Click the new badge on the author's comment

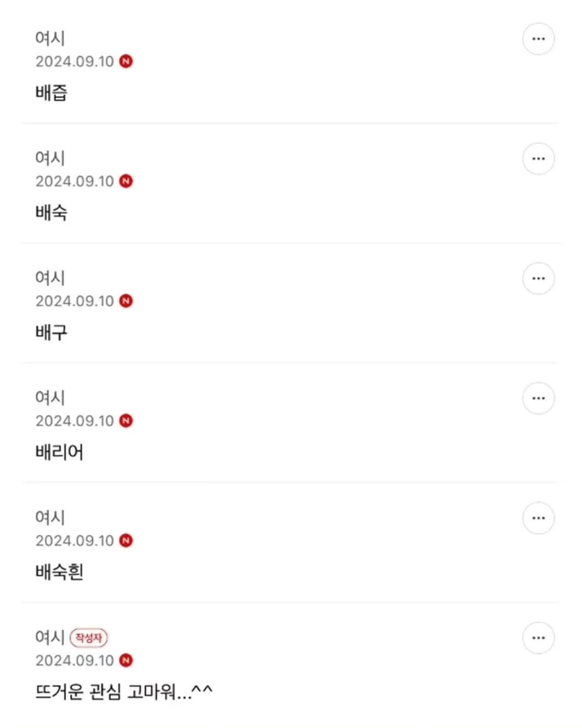126,660
